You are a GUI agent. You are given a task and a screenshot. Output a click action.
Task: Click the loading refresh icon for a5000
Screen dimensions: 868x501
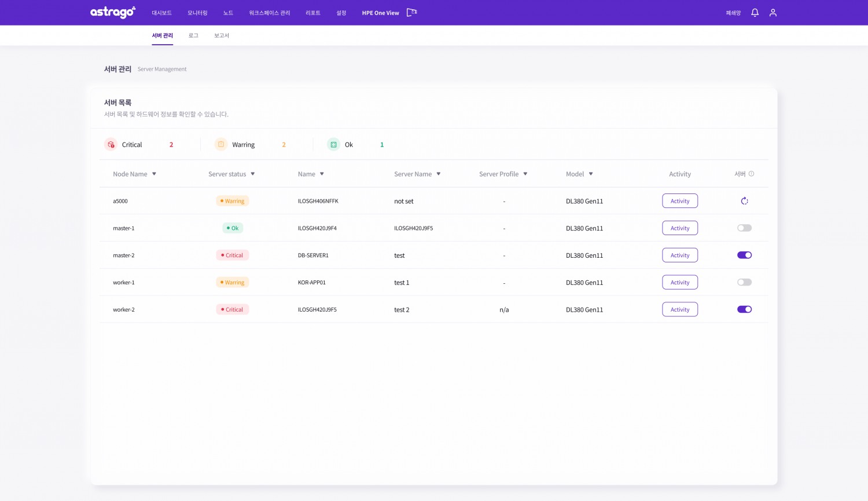pyautogui.click(x=744, y=201)
